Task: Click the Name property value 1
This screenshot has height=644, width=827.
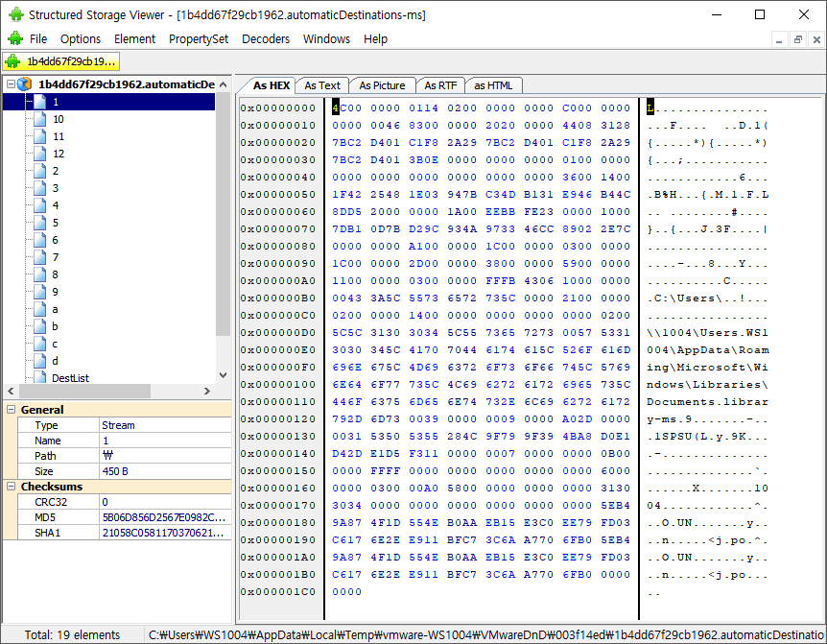Action: (x=106, y=441)
